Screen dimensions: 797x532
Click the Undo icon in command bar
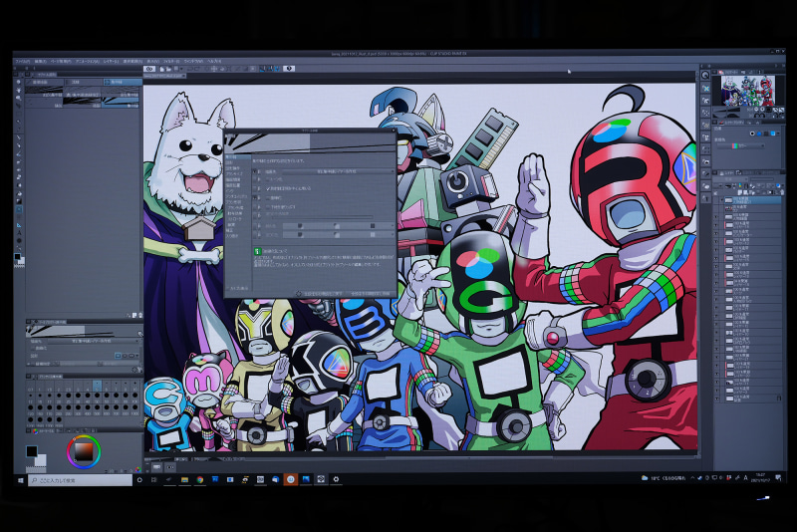tap(190, 69)
